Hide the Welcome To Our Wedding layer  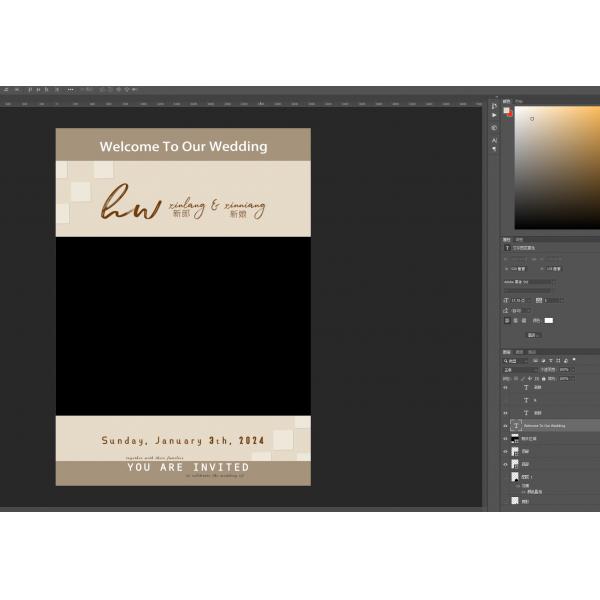point(505,425)
